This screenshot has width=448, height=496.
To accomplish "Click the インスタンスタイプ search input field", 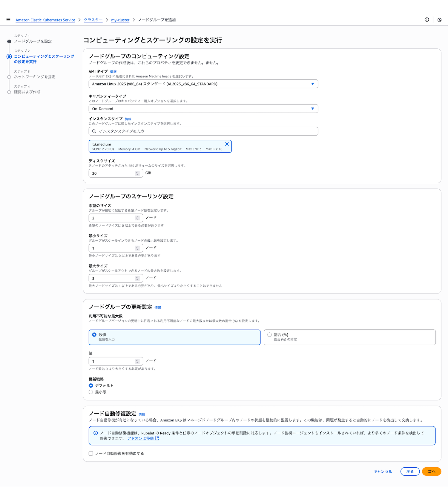I will [206, 131].
